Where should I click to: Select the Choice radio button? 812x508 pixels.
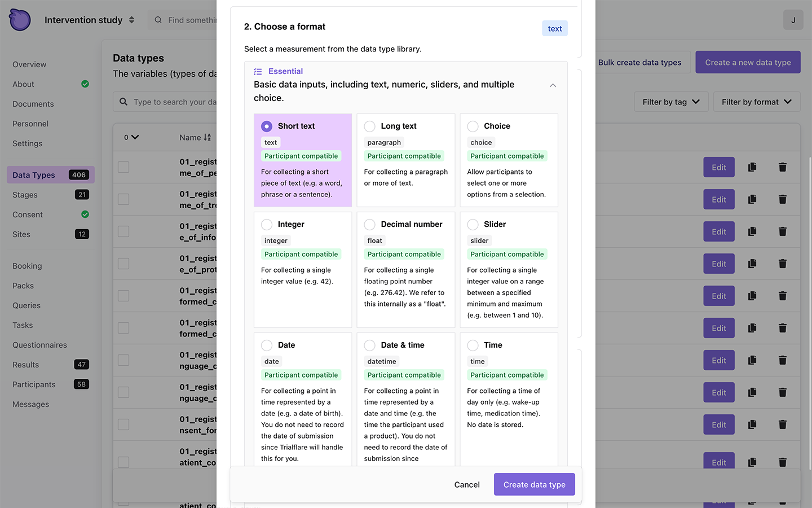pos(473,126)
